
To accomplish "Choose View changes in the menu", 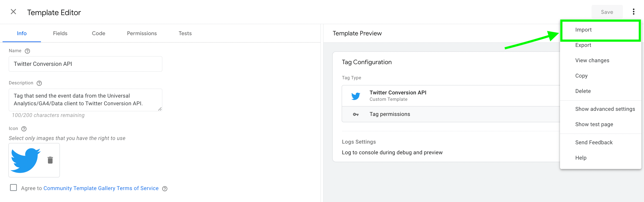I will [x=600, y=61].
